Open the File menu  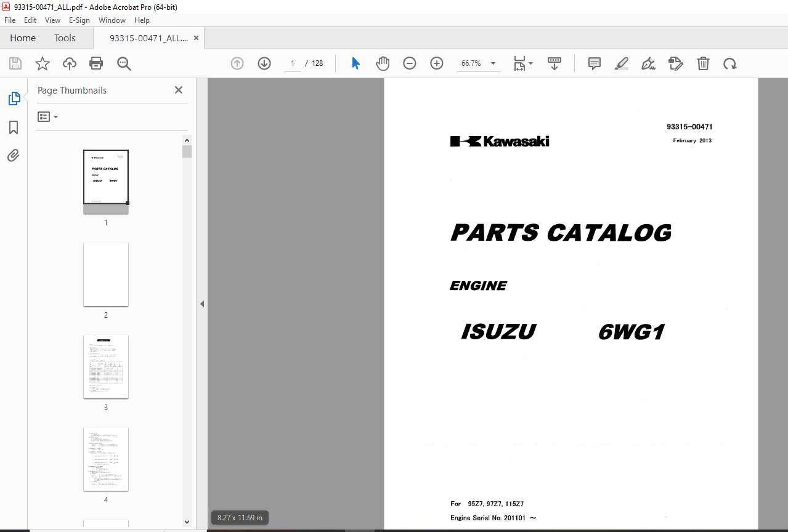pyautogui.click(x=10, y=20)
